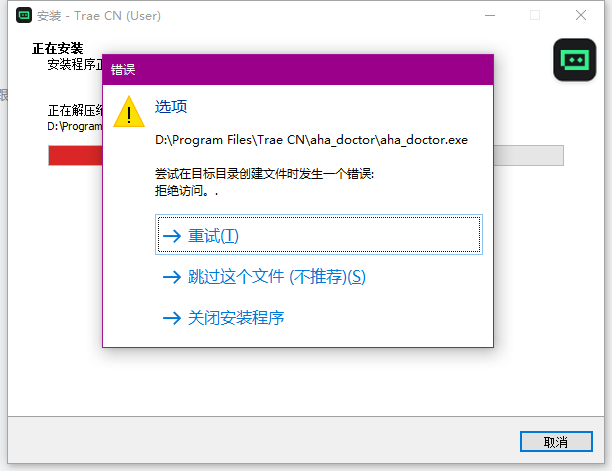The width and height of the screenshot is (612, 471).
Task: Click the arrow icon beside 跳过这个文件
Action: pos(171,277)
